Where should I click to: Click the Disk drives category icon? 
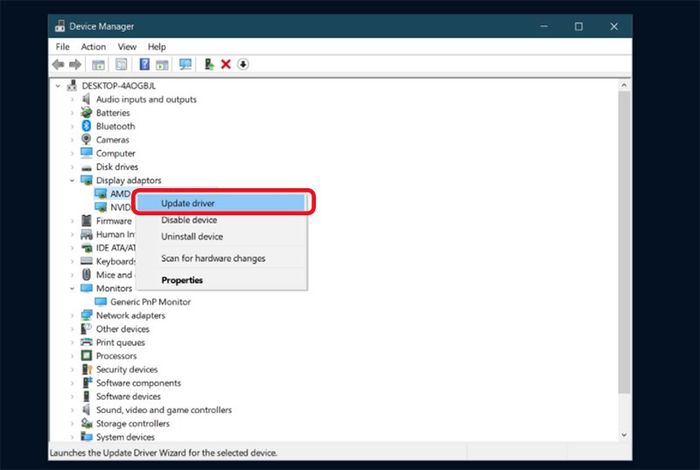86,167
